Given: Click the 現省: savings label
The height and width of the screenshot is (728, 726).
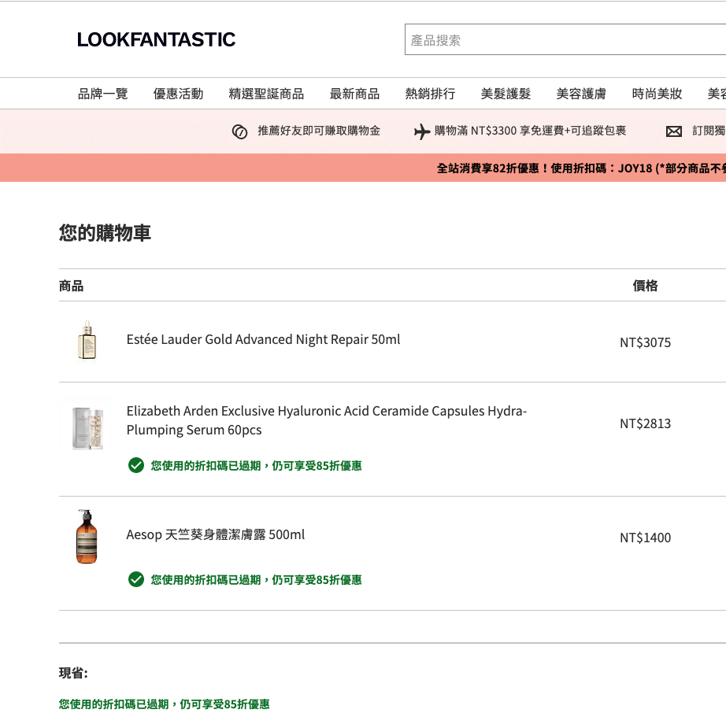Looking at the screenshot, I should [x=73, y=673].
